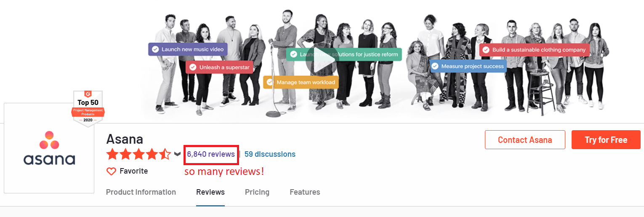The width and height of the screenshot is (644, 217).
Task: Open the Features tab
Action: point(305,192)
